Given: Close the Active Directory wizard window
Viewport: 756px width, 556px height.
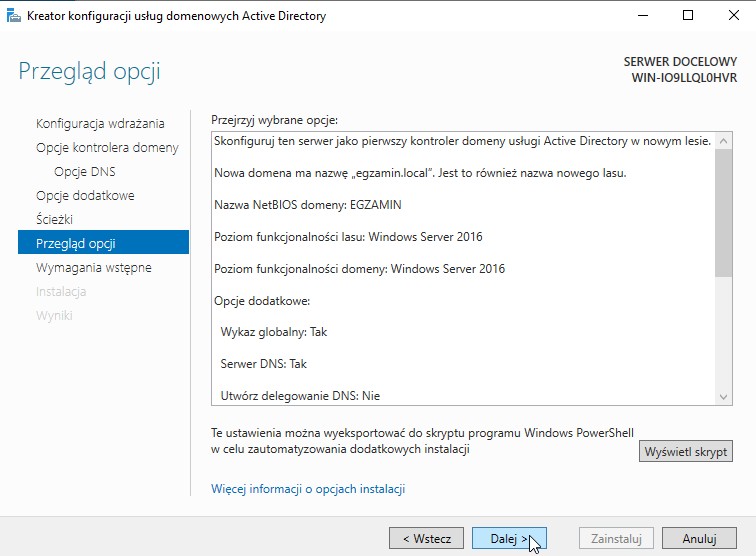Looking at the screenshot, I should [x=733, y=16].
